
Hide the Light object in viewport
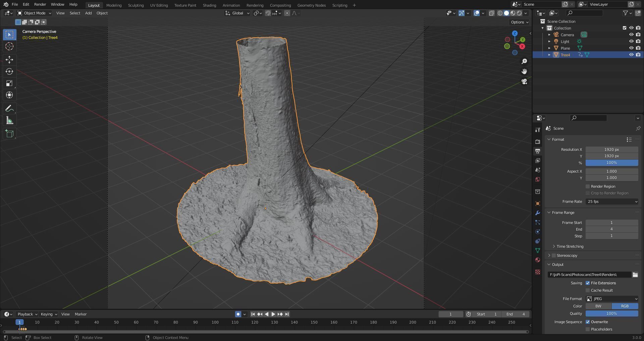[631, 41]
